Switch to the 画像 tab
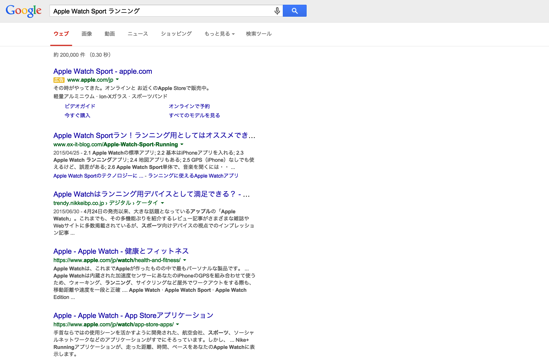The height and width of the screenshot is (360, 549). click(86, 34)
